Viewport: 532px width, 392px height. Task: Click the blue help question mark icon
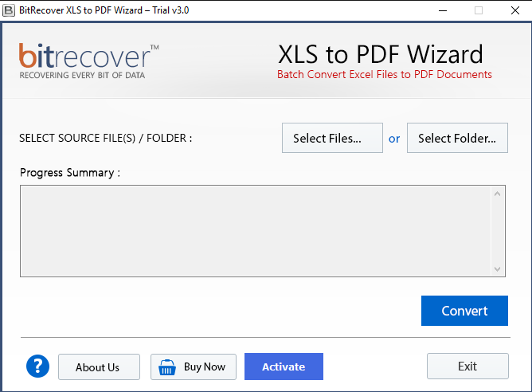(37, 367)
